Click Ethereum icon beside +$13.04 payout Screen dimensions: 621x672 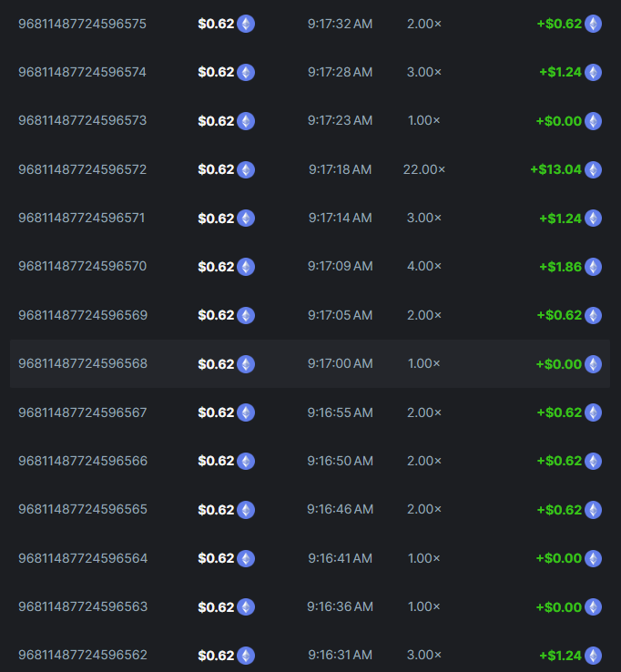point(594,169)
